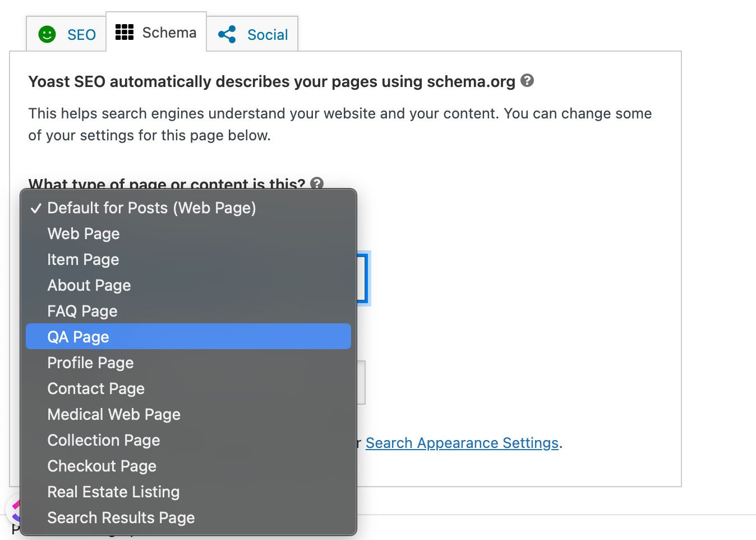756x540 pixels.
Task: Choose Real Estate Listing option
Action: pos(113,492)
